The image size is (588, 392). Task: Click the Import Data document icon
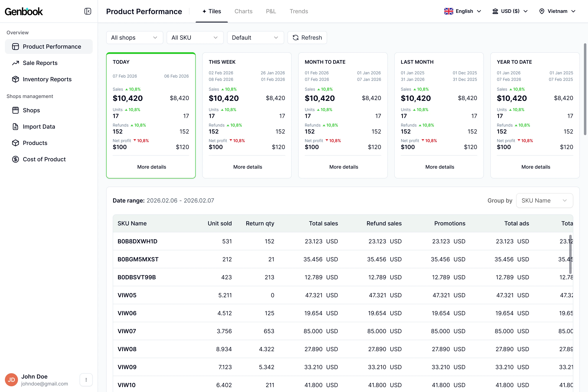point(16,127)
